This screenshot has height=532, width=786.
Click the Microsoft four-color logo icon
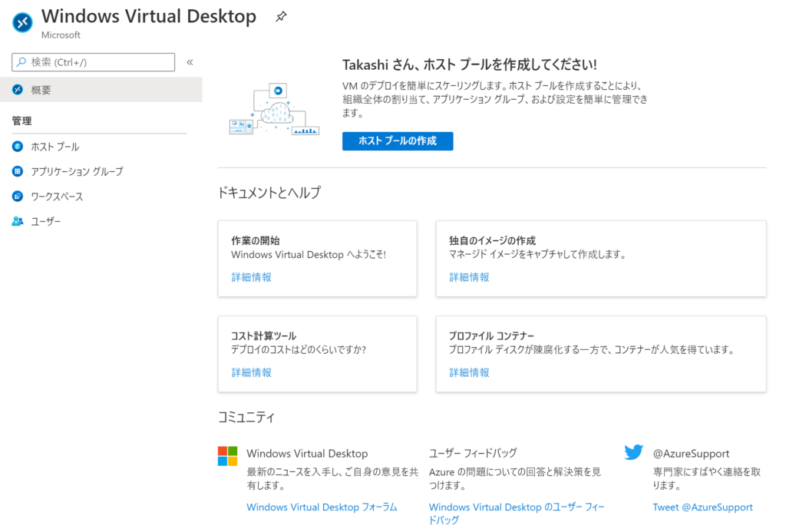pyautogui.click(x=227, y=456)
